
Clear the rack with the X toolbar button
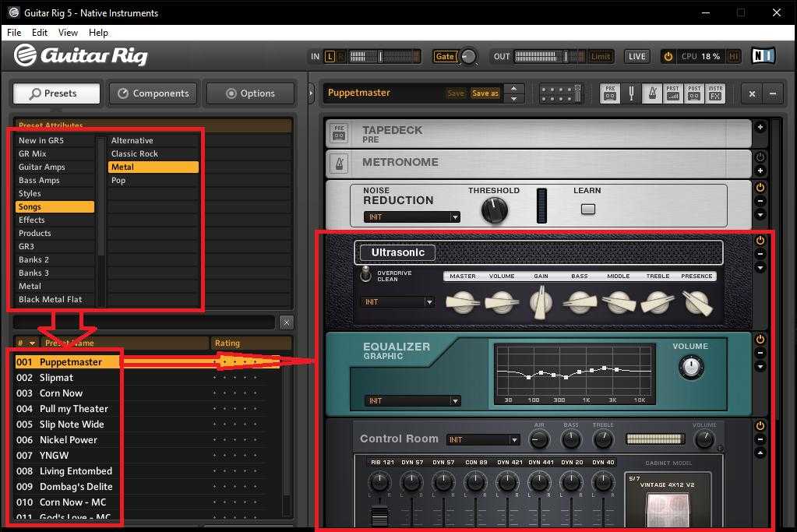pos(752,93)
